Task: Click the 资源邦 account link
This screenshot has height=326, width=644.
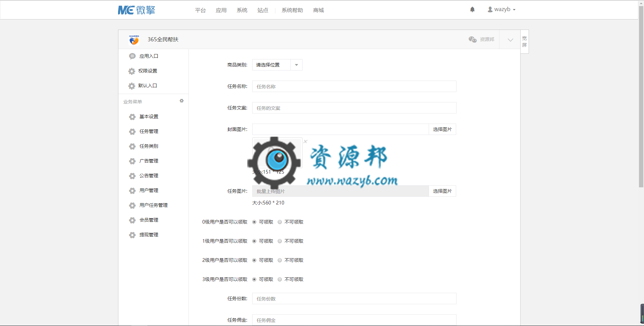Action: 487,40
